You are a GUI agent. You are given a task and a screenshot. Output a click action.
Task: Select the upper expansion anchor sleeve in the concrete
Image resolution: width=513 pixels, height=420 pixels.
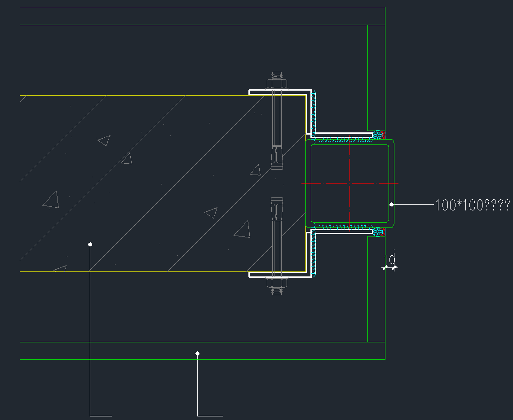click(277, 157)
